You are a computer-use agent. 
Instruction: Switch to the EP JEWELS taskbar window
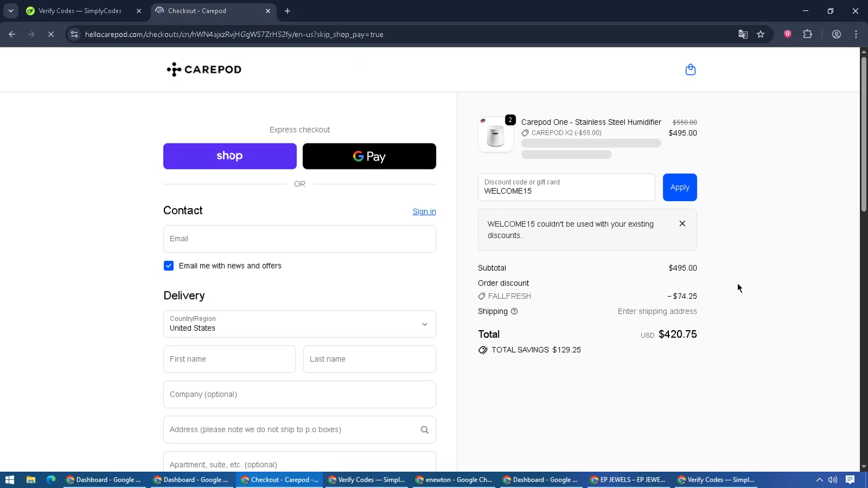click(627, 480)
